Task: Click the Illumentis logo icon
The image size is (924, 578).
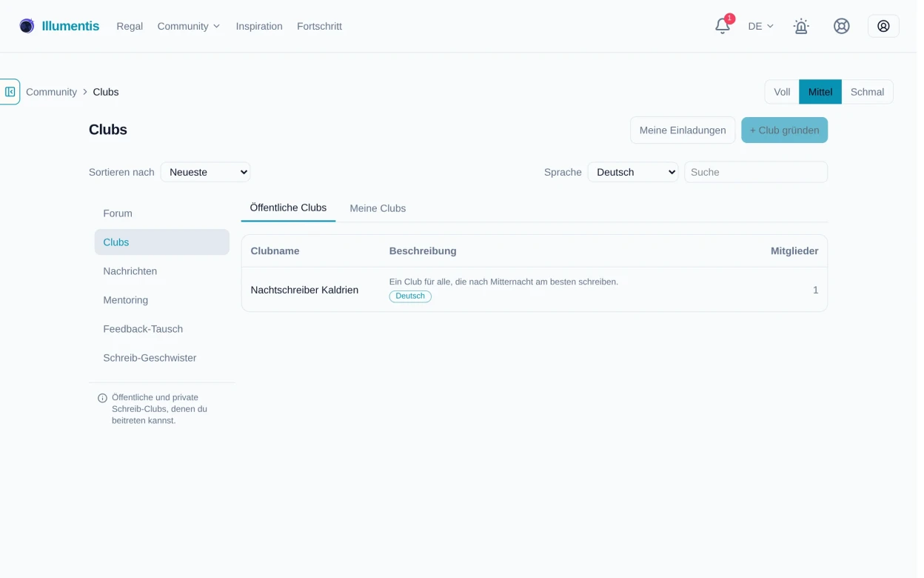Action: [27, 26]
